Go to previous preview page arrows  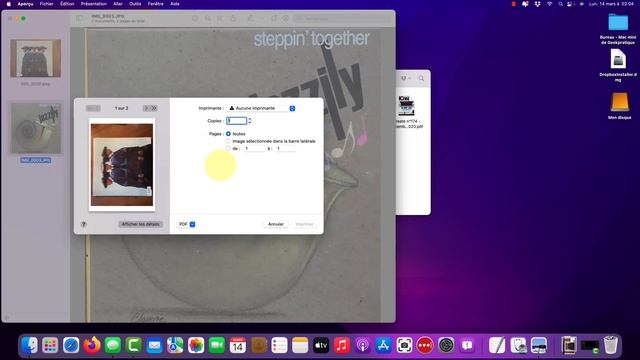pyautogui.click(x=93, y=108)
